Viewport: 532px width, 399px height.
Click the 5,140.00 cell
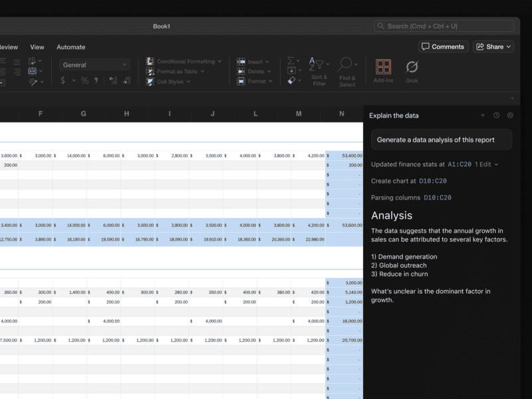click(344, 292)
